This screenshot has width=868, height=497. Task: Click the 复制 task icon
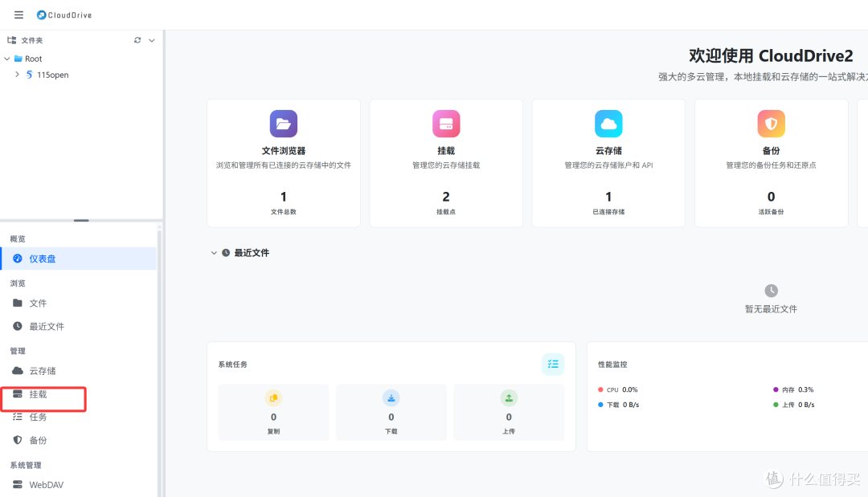273,398
